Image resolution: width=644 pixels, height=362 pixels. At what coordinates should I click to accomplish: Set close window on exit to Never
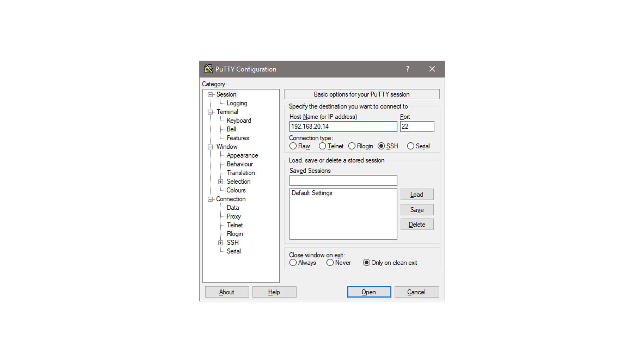(330, 263)
